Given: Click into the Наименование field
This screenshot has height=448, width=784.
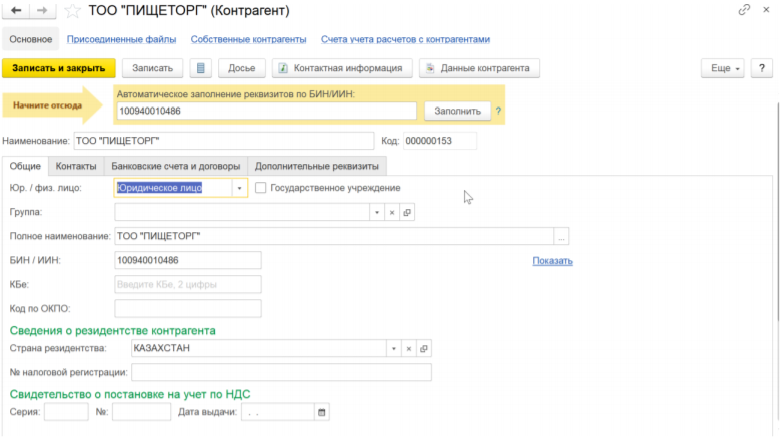Looking at the screenshot, I should point(224,141).
